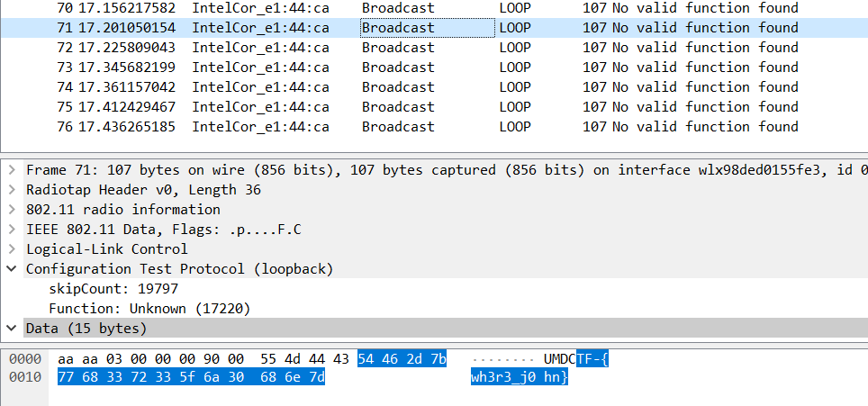Expand the IEEE 802.11 Data row
Image resolution: width=868 pixels, height=406 pixels.
(11, 230)
